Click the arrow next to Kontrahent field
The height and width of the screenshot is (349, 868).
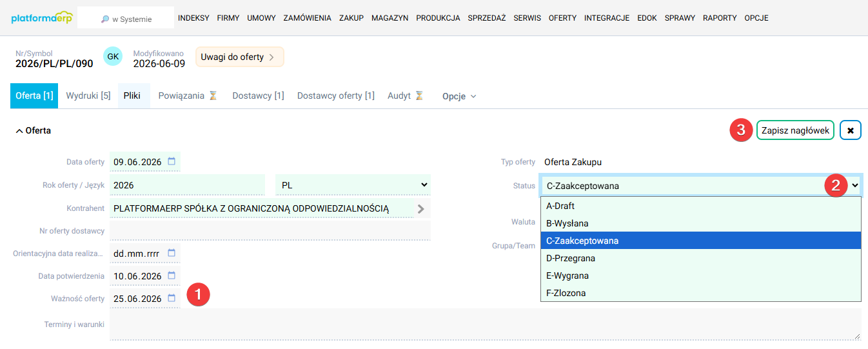tap(421, 208)
